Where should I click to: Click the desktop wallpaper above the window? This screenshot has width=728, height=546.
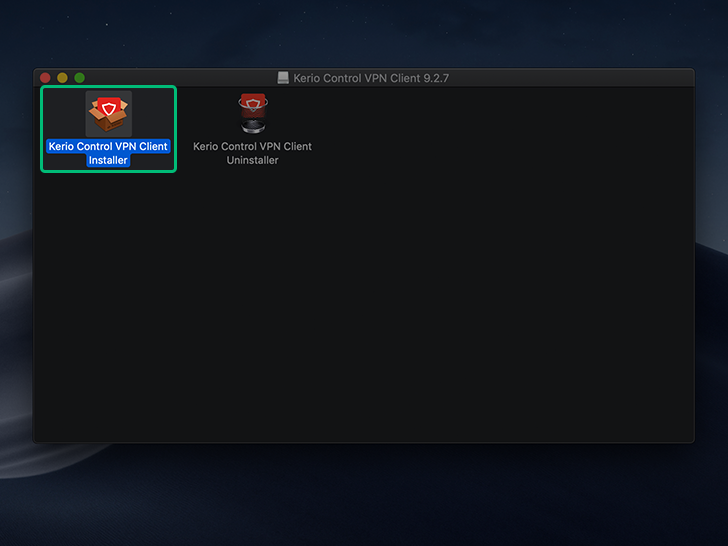pos(364,35)
